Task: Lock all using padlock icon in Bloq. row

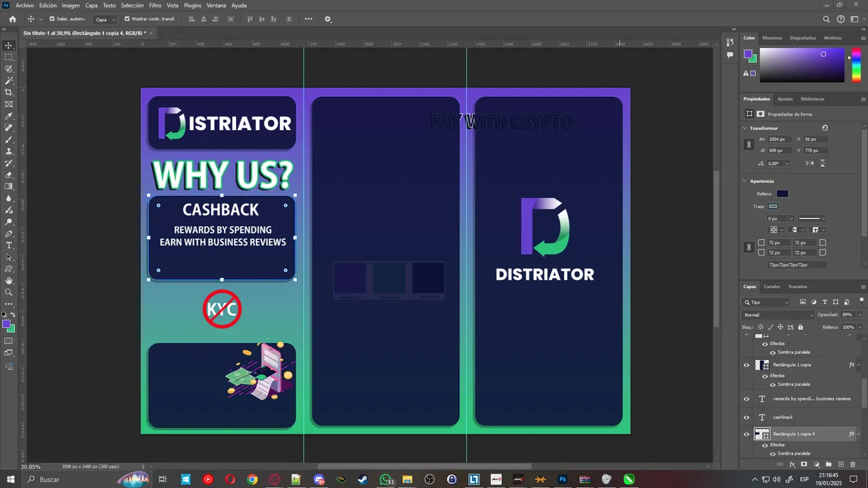Action: [800, 327]
